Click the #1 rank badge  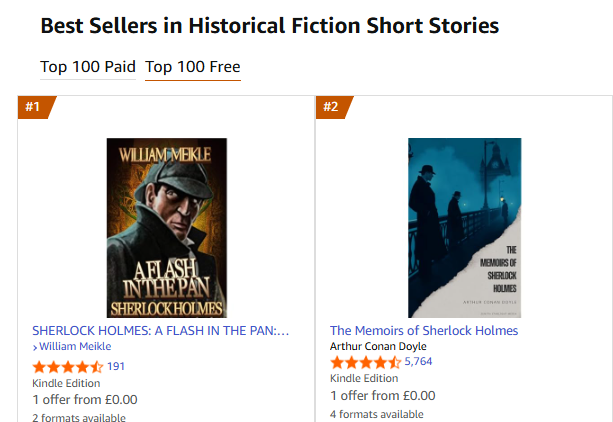[34, 107]
